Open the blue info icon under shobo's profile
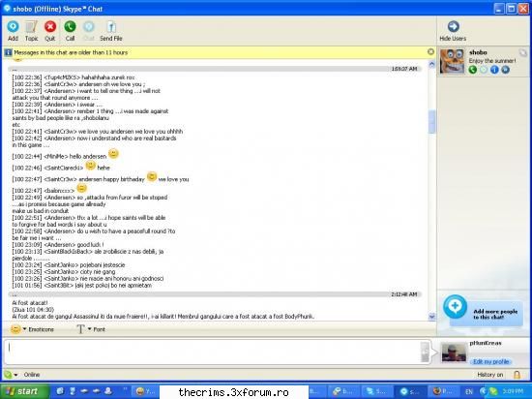Image resolution: width=532 pixels, height=399 pixels. coord(494,70)
